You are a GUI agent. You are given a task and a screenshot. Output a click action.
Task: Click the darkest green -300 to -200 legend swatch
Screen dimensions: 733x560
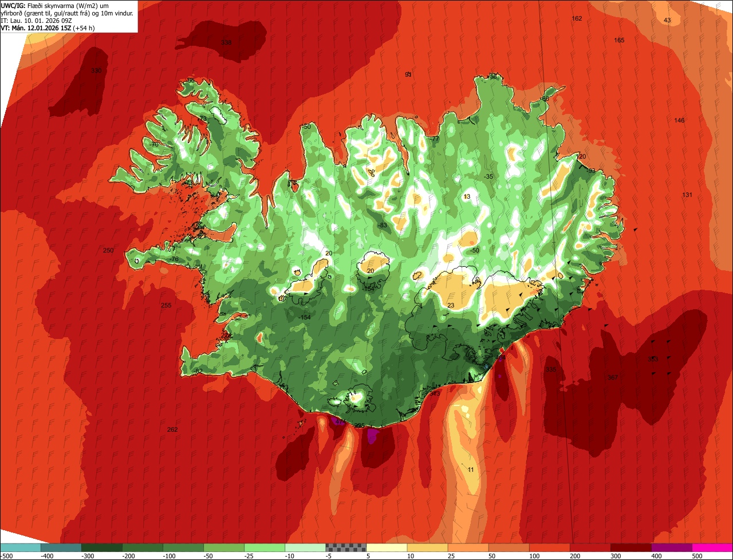102,547
